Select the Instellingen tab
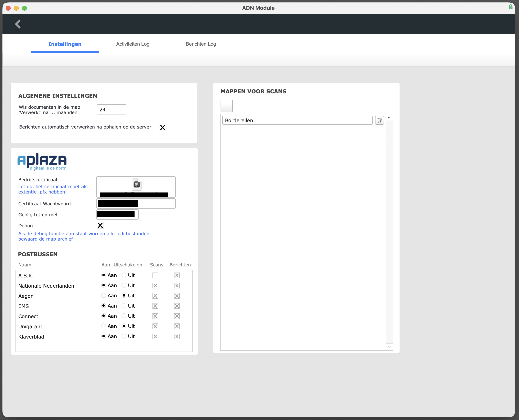519x420 pixels. coord(65,44)
